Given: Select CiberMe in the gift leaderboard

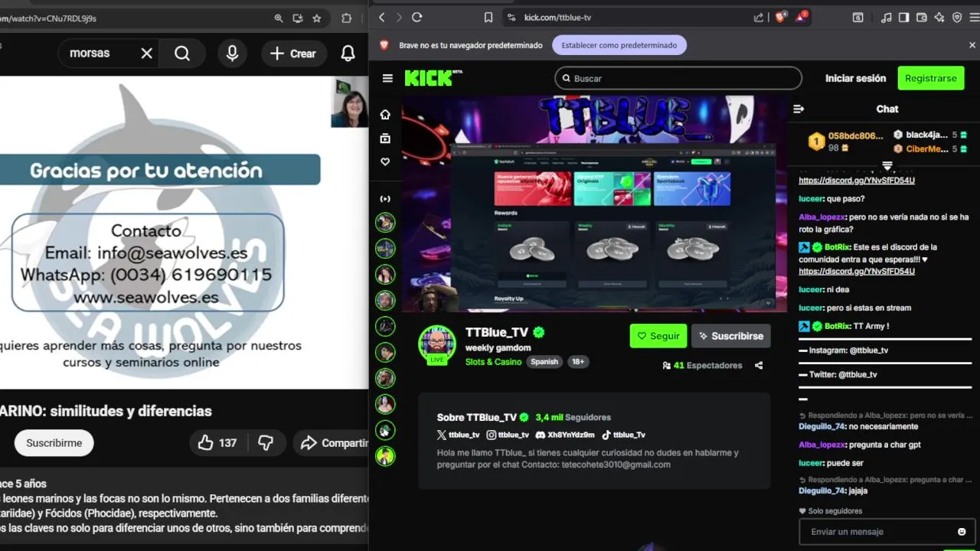Looking at the screenshot, I should click(927, 149).
